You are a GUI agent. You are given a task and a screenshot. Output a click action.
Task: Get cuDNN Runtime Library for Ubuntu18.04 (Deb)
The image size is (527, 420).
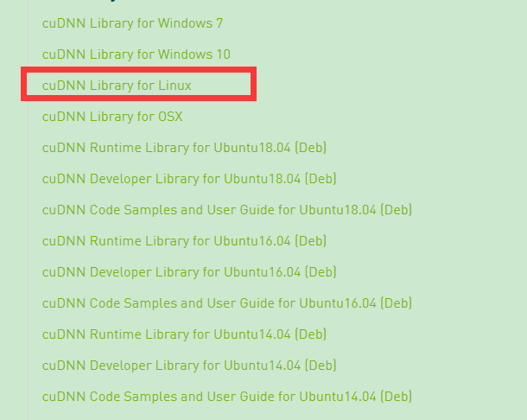(184, 148)
